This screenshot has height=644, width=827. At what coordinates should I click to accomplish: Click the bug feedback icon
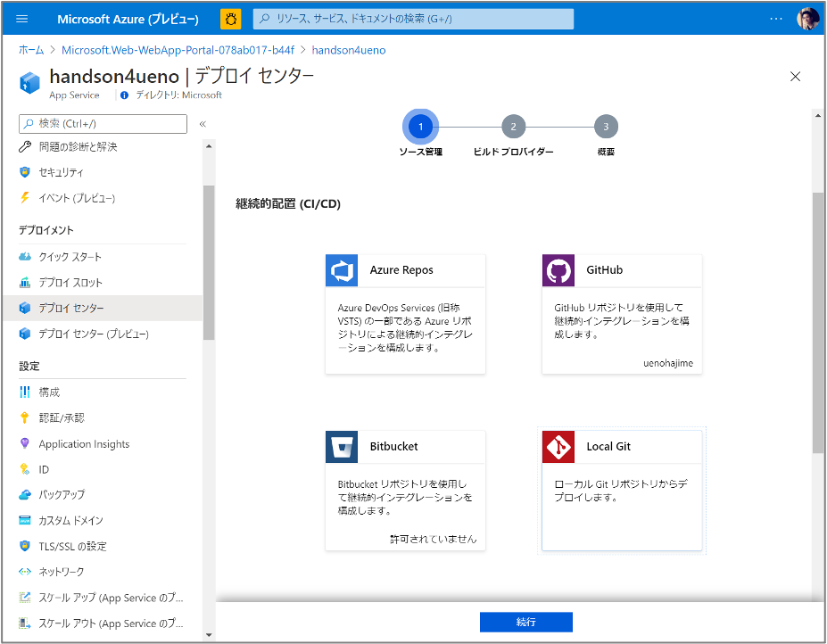point(230,19)
